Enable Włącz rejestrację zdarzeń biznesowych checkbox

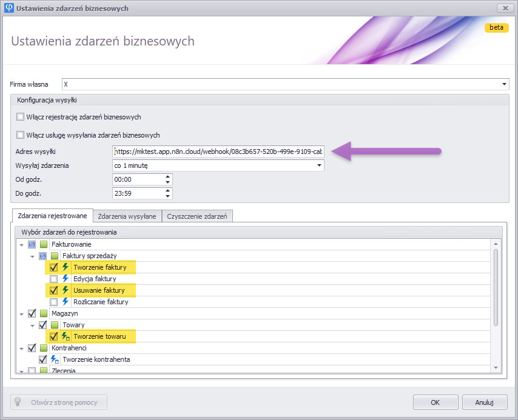21,117
